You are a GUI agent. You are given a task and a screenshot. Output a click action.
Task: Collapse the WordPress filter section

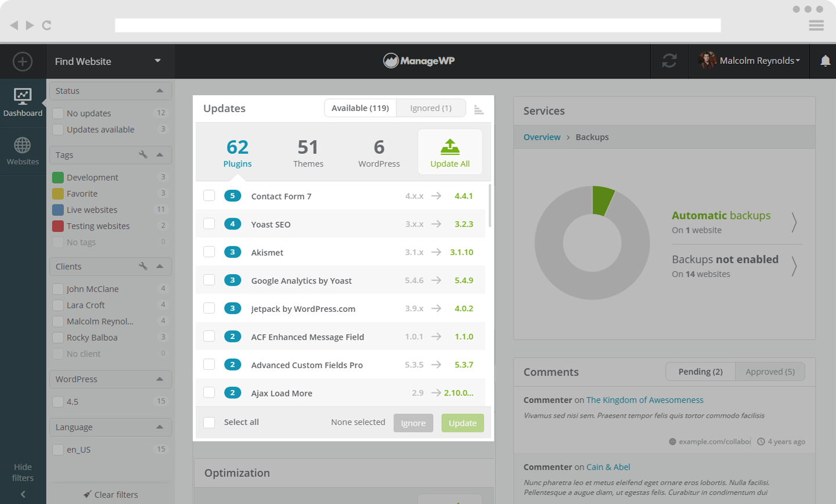point(160,379)
